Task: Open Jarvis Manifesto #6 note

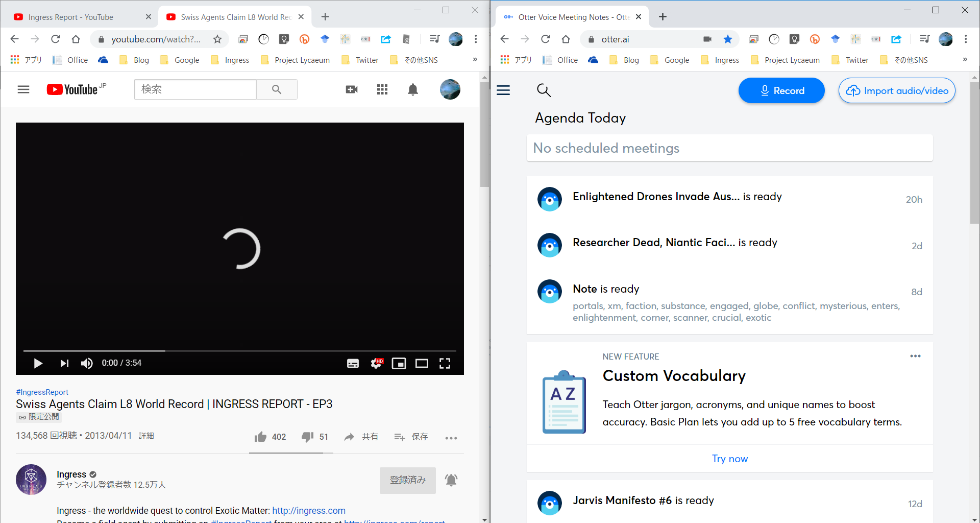Action: click(729, 503)
